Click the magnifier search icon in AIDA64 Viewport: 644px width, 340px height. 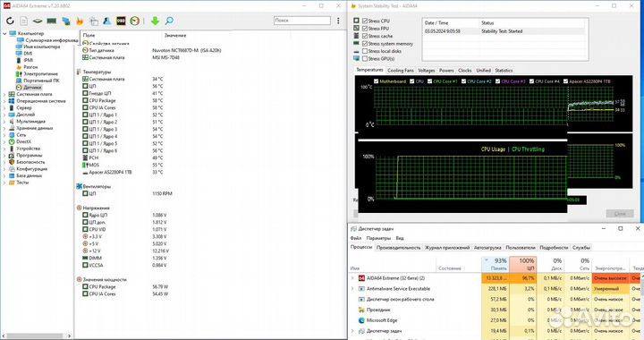[x=169, y=21]
